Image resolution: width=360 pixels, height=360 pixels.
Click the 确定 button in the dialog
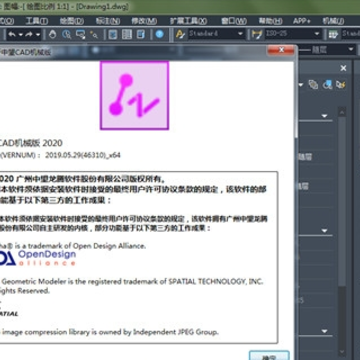click(269, 356)
